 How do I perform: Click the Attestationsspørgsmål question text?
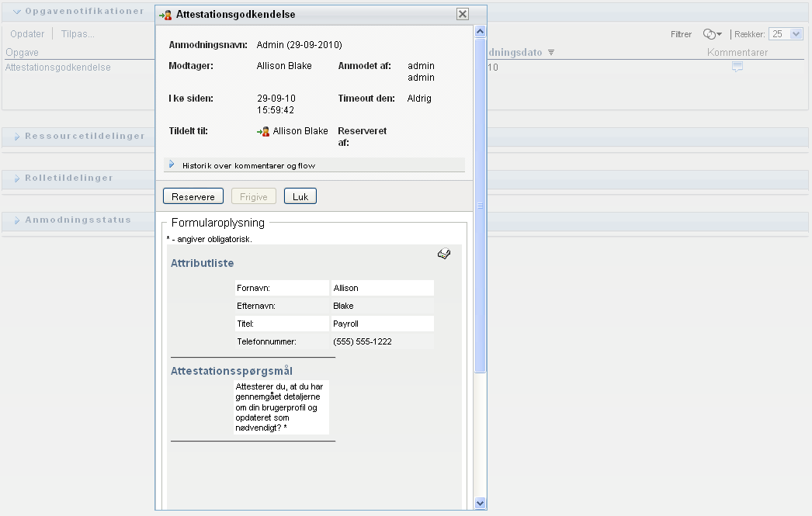pyautogui.click(x=279, y=407)
